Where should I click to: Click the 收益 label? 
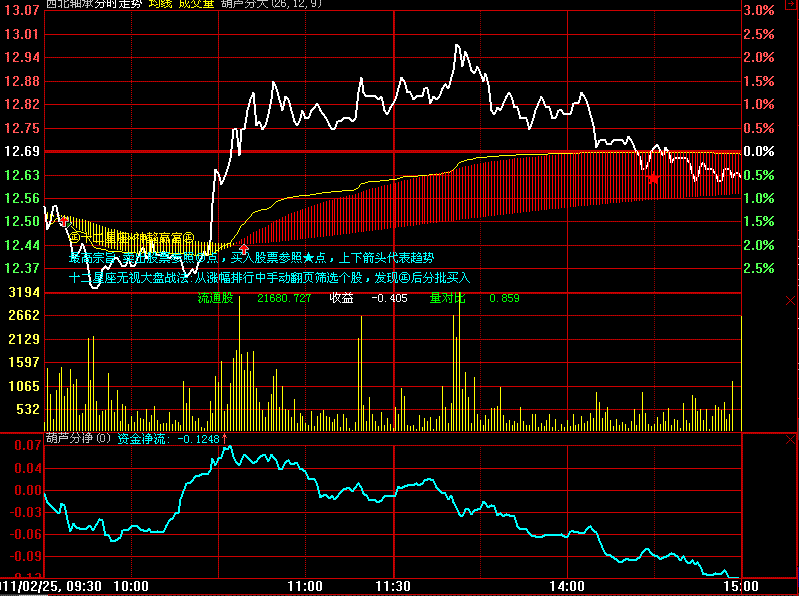coord(342,299)
